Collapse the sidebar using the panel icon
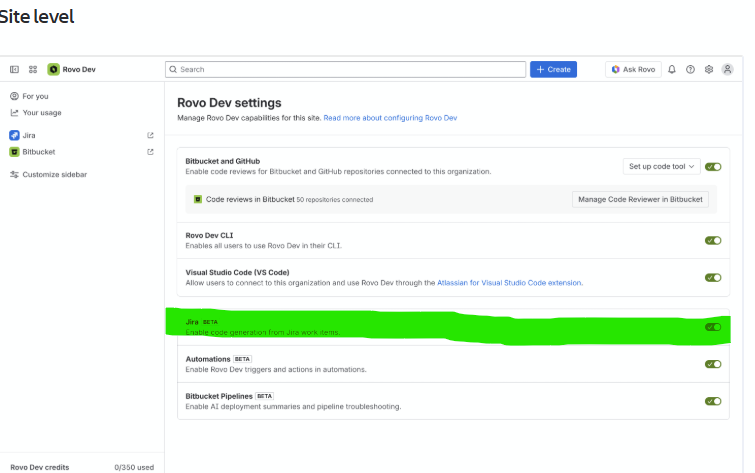This screenshot has height=473, width=755. pos(14,69)
